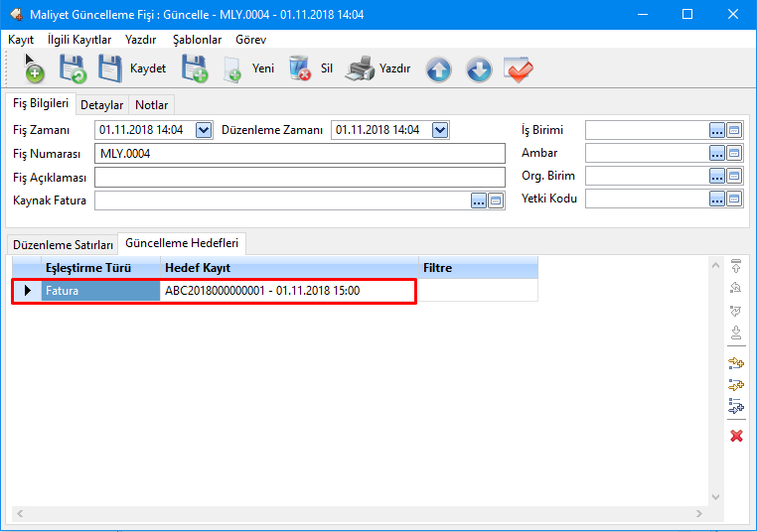Viewport: 757px width, 532px height.
Task: Open the Düzenleme Zamanı date dropdown
Action: click(440, 130)
